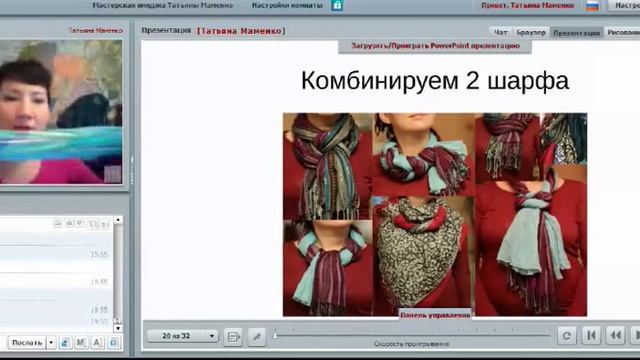The image size is (640, 360).
Task: Click the pointer tool icon in control bar
Action: (257, 337)
